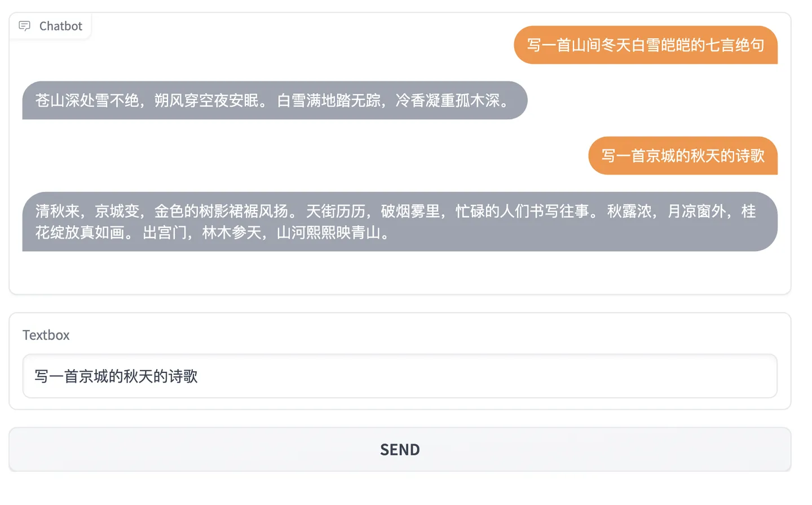
Task: Select orange chat message 写一首京城的秋天的诗歌
Action: pos(682,156)
